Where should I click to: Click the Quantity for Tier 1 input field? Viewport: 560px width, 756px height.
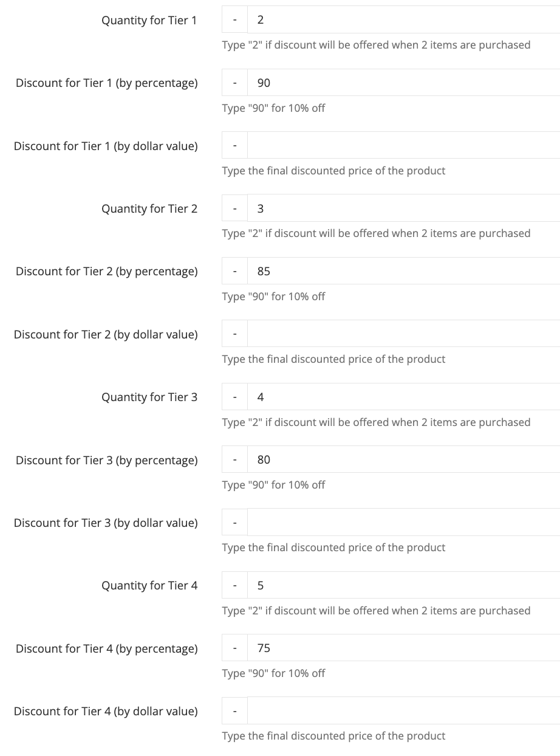click(403, 20)
